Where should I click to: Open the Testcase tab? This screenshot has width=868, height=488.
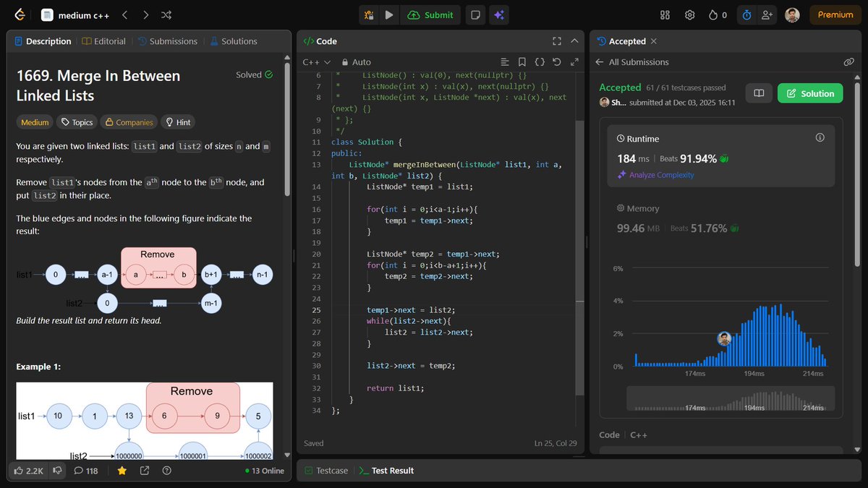[x=326, y=471]
